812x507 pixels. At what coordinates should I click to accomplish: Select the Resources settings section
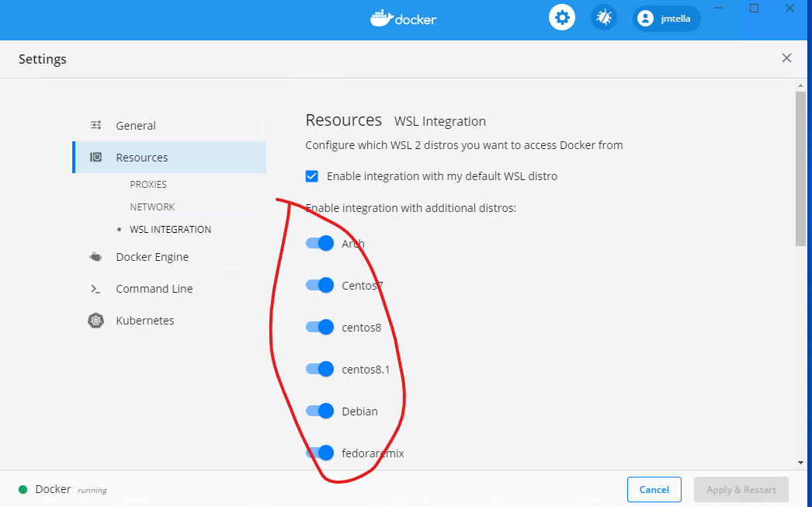pyautogui.click(x=169, y=158)
